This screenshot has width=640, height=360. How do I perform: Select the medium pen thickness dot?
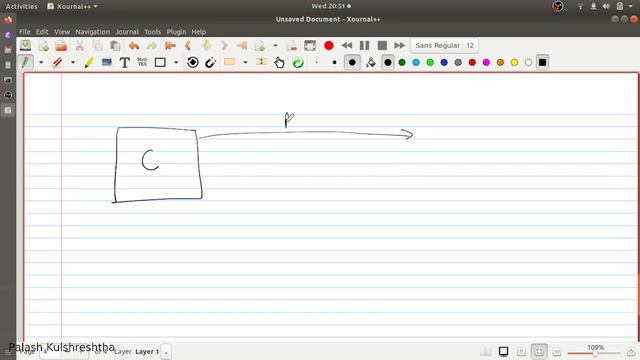tap(335, 62)
